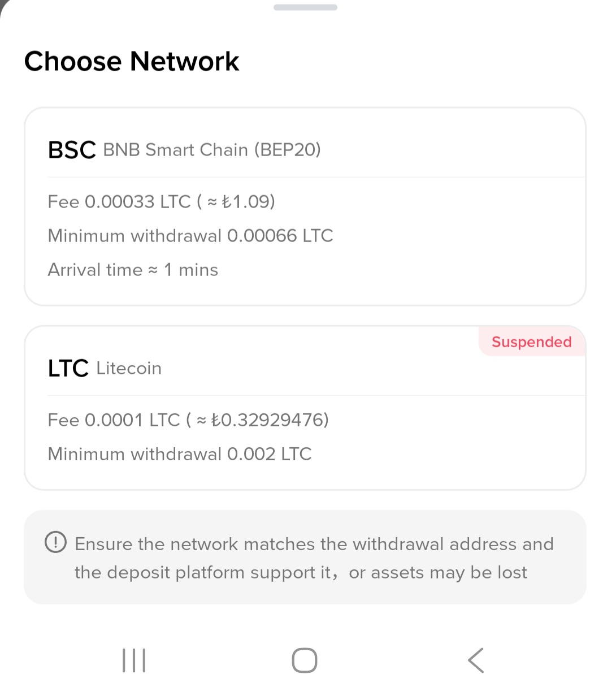The width and height of the screenshot is (590, 700).
Task: Tap the red Suspended badge
Action: [532, 342]
